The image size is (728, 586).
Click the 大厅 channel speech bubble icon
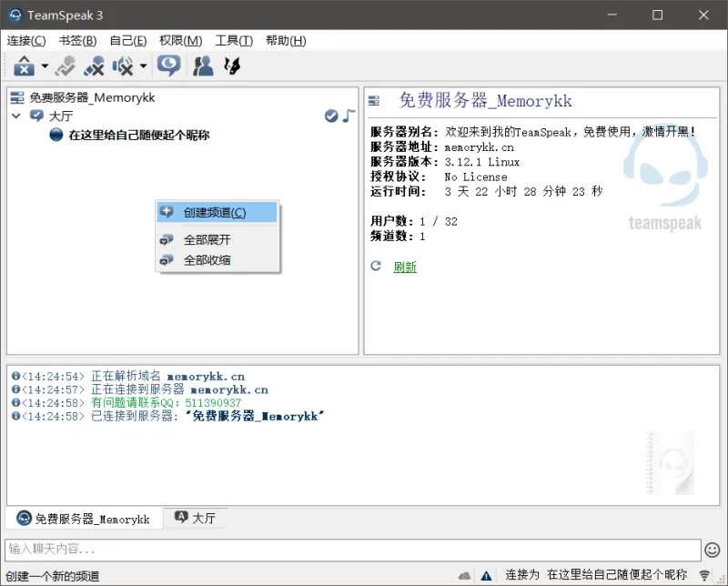(x=36, y=116)
